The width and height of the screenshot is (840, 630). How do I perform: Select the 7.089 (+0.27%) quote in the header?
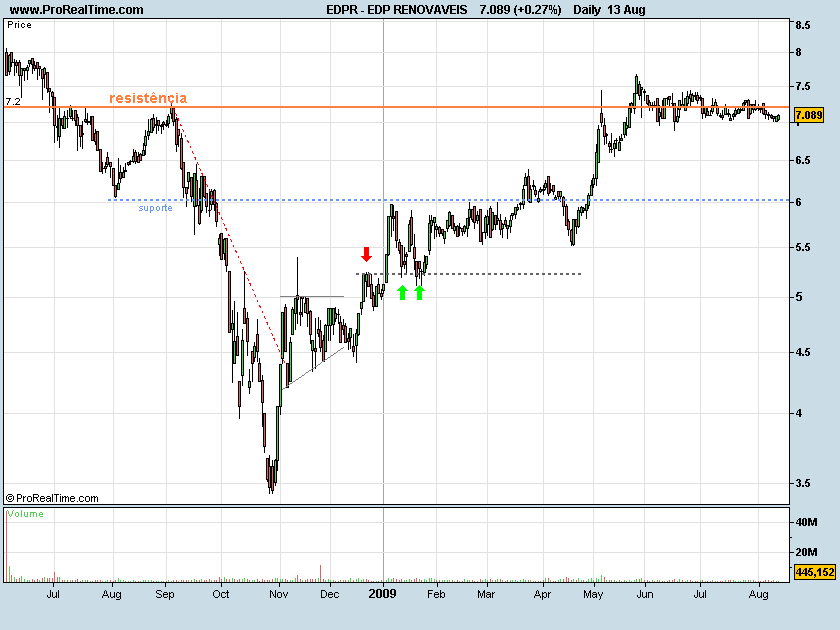click(x=520, y=10)
